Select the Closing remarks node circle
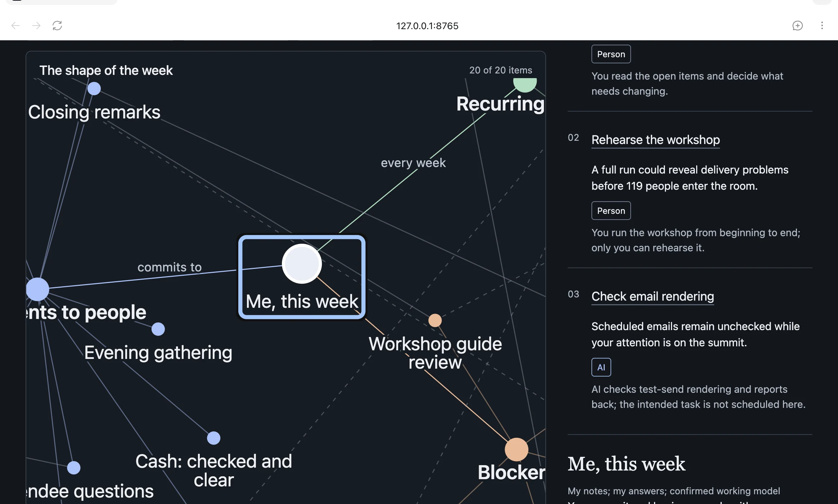Viewport: 838px width, 504px height. (94, 89)
